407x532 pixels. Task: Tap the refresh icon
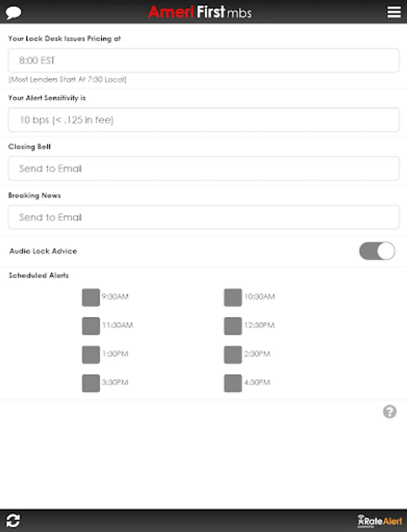coord(13,520)
